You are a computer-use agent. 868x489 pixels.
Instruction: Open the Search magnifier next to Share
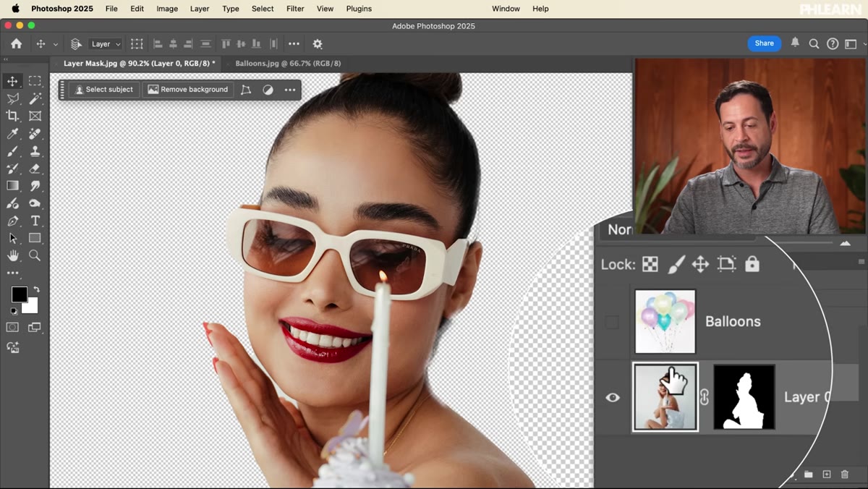[x=814, y=43]
